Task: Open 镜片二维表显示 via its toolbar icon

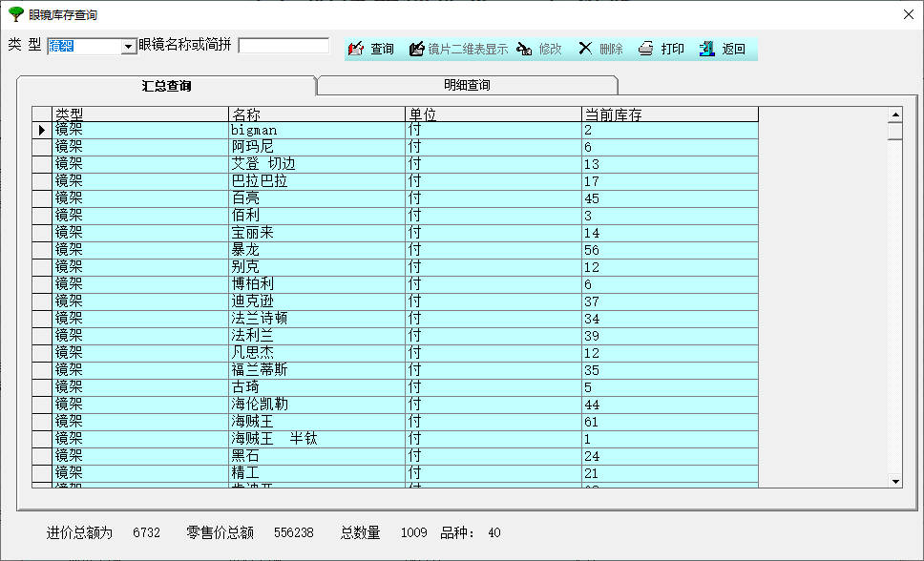Action: (415, 47)
